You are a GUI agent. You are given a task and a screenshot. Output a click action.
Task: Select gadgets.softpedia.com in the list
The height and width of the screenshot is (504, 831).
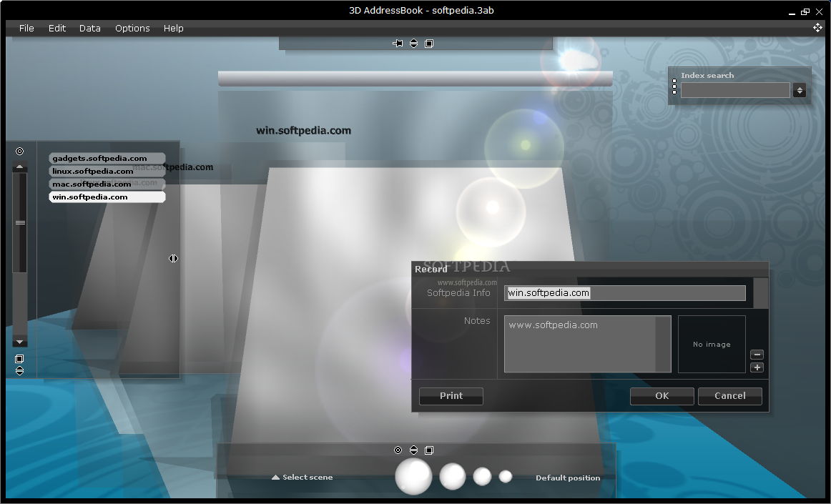coord(107,159)
